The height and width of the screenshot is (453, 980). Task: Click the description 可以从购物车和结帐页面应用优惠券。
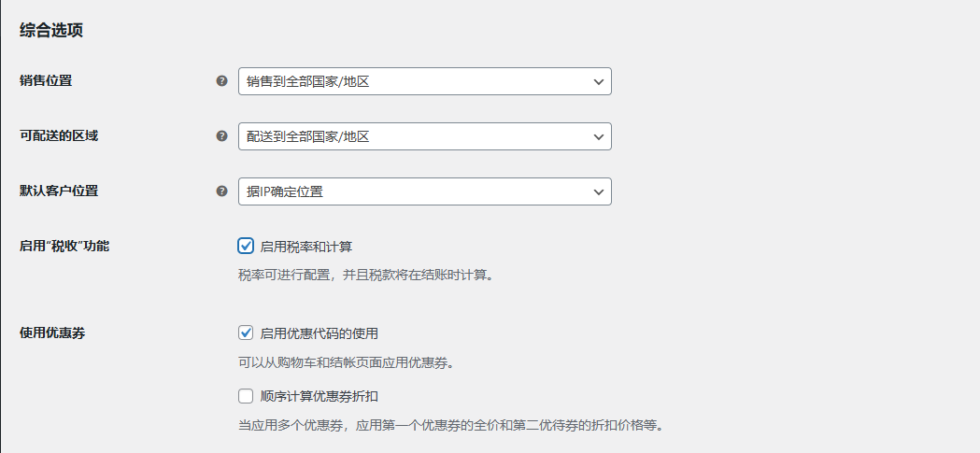click(x=346, y=363)
